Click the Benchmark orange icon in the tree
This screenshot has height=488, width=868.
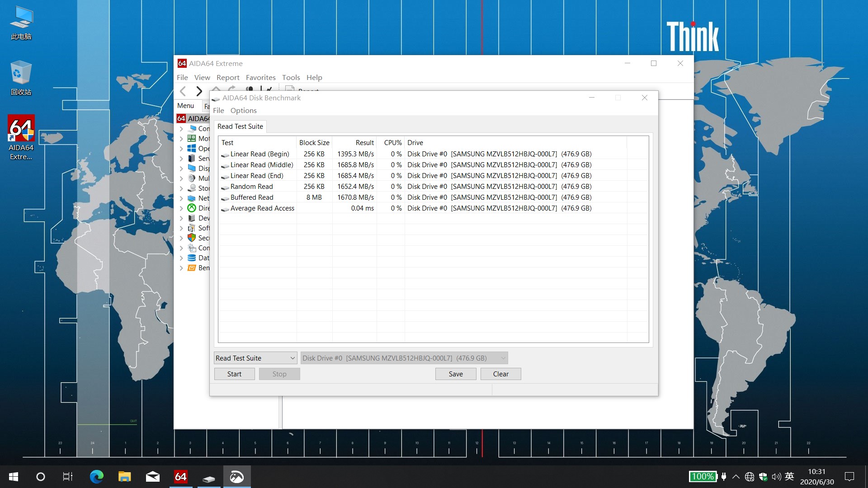pos(192,267)
